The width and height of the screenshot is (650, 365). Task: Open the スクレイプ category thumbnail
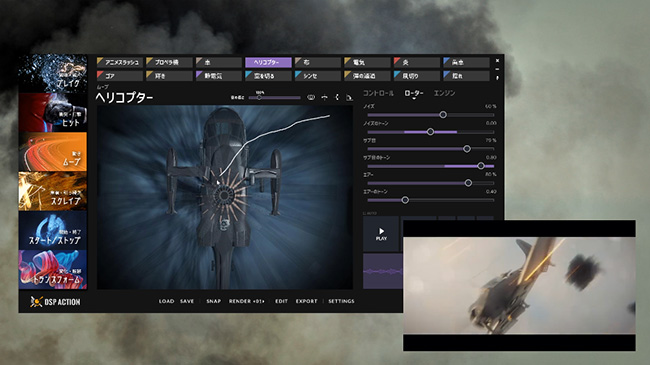click(53, 191)
